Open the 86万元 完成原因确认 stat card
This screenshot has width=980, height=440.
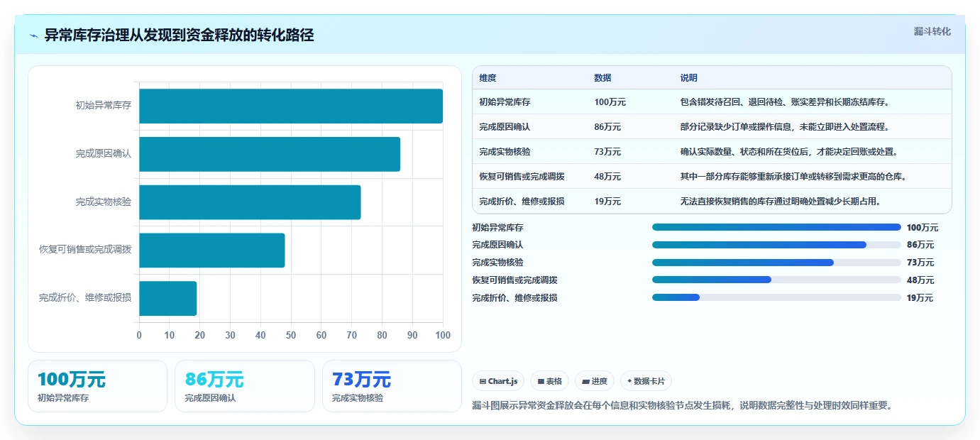245,386
